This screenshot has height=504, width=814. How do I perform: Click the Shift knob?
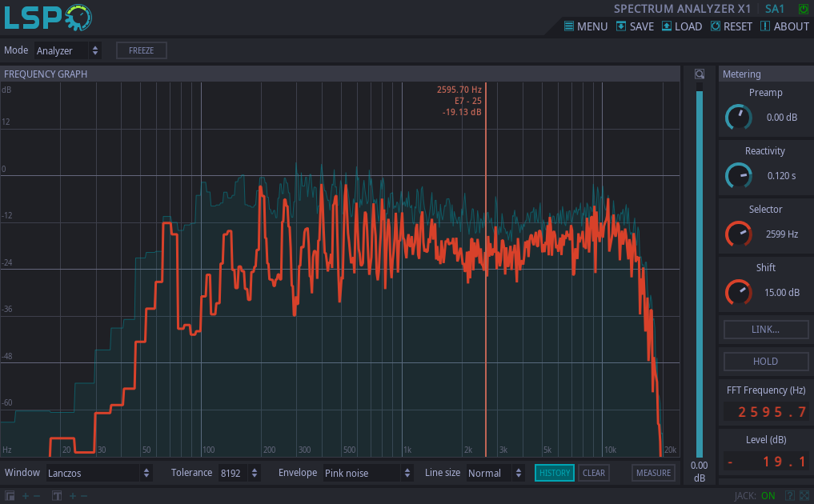click(738, 292)
